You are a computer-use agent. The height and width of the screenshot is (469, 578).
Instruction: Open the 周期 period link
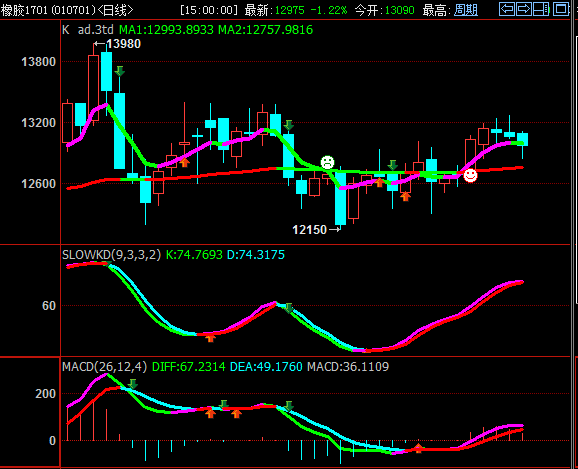tap(466, 10)
